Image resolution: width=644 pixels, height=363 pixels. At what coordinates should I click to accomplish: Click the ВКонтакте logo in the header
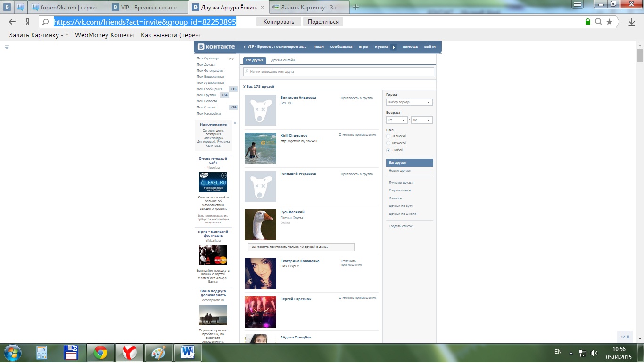click(x=216, y=47)
